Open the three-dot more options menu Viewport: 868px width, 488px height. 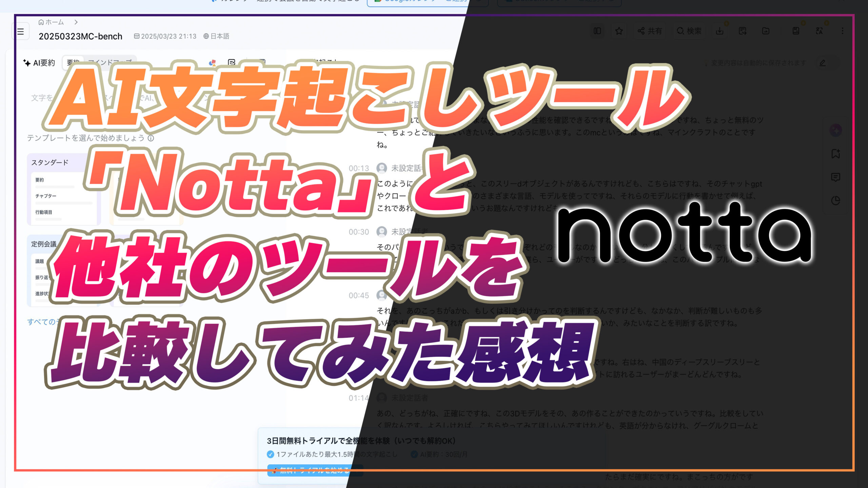(x=842, y=31)
